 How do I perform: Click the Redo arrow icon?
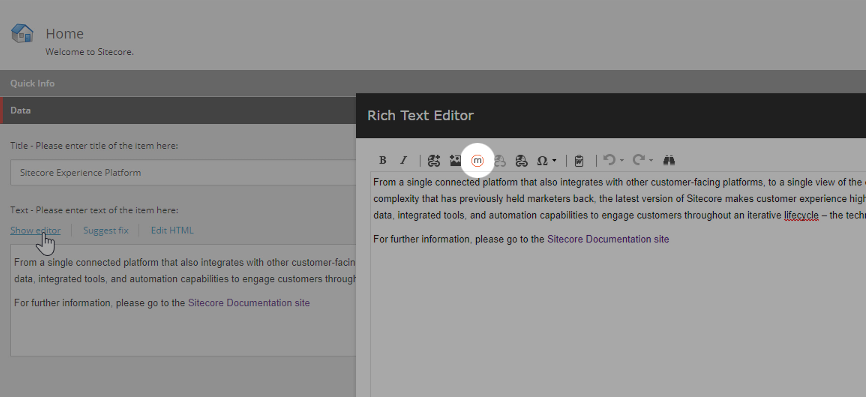[639, 160]
